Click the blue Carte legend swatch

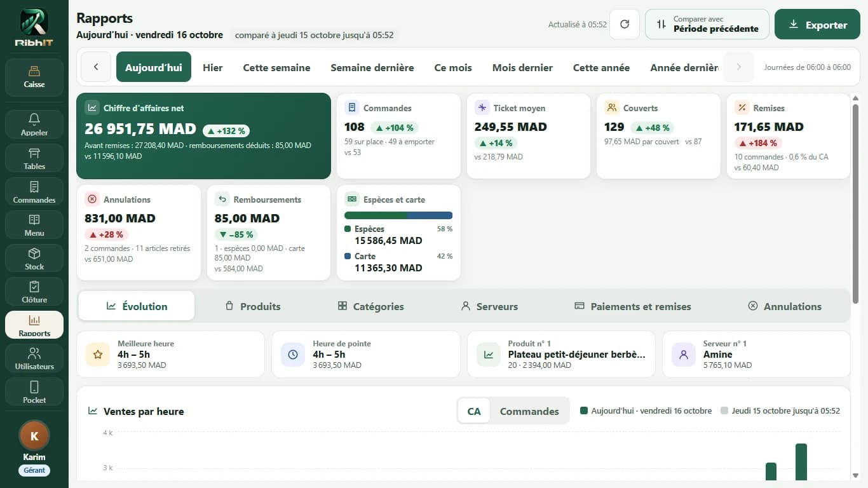point(348,256)
